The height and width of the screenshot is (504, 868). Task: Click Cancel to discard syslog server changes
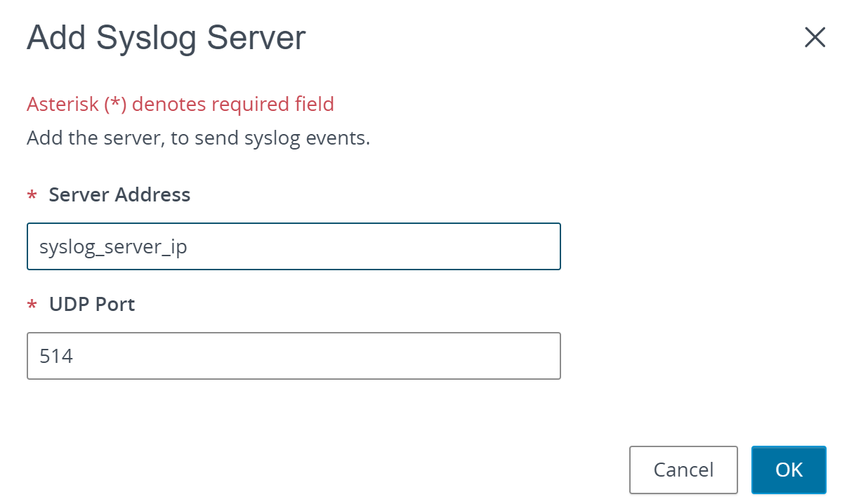click(683, 470)
